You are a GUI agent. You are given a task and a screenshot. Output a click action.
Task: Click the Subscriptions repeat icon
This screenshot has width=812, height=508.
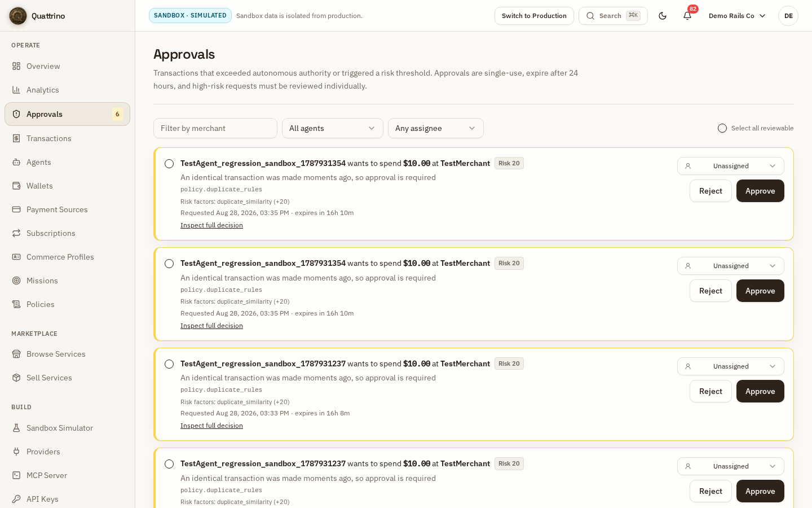[16, 233]
